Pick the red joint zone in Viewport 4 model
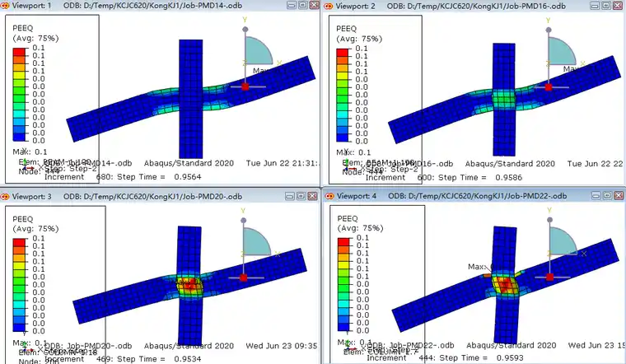The height and width of the screenshot is (364, 626). tap(502, 284)
